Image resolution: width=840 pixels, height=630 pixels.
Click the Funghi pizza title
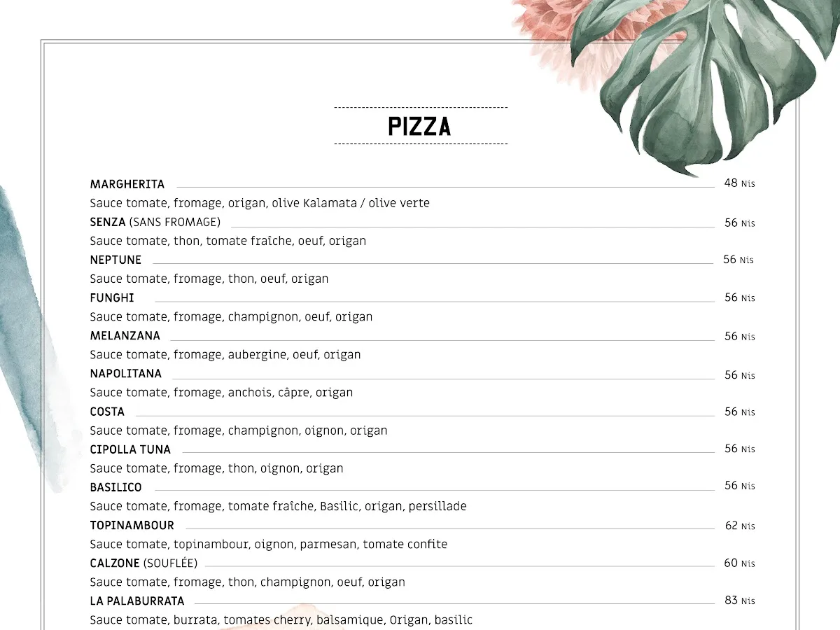[112, 297]
